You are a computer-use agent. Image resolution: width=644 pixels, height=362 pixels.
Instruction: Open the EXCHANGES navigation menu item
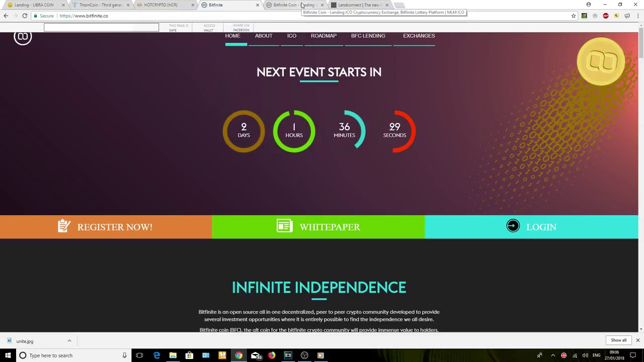point(419,36)
